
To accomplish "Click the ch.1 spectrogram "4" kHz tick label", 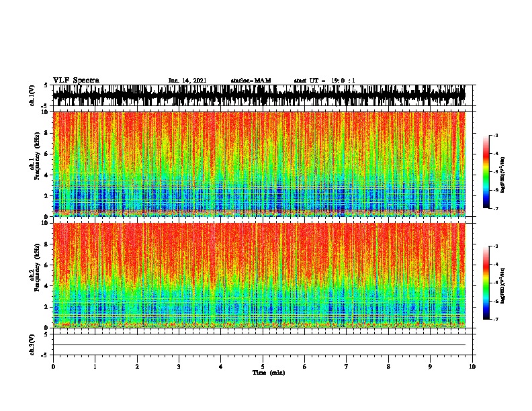I will (46, 175).
